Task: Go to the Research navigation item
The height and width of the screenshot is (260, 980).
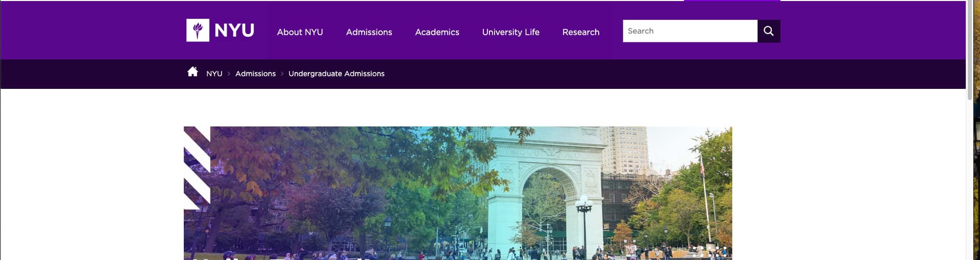Action: [x=581, y=32]
